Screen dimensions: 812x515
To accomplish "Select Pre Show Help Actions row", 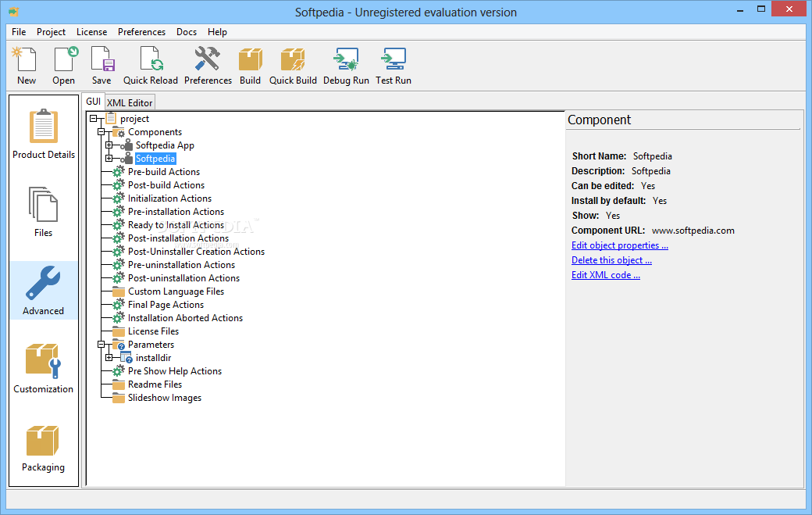I will (x=175, y=371).
